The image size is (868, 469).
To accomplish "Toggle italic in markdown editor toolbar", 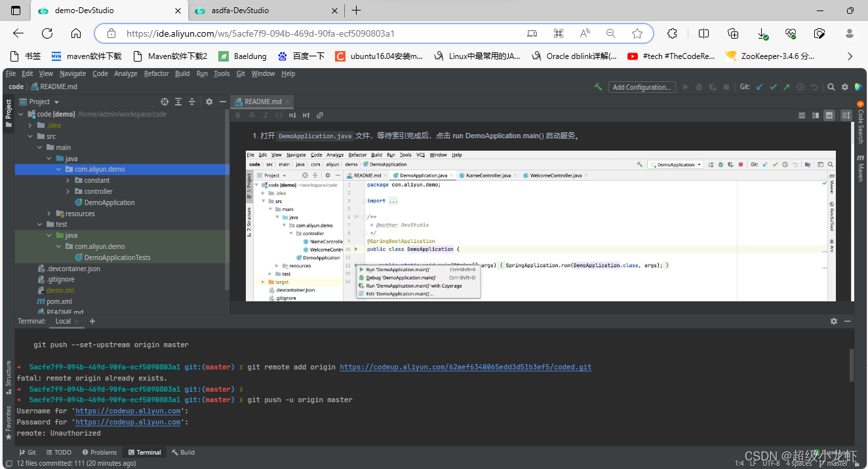I will (x=266, y=115).
